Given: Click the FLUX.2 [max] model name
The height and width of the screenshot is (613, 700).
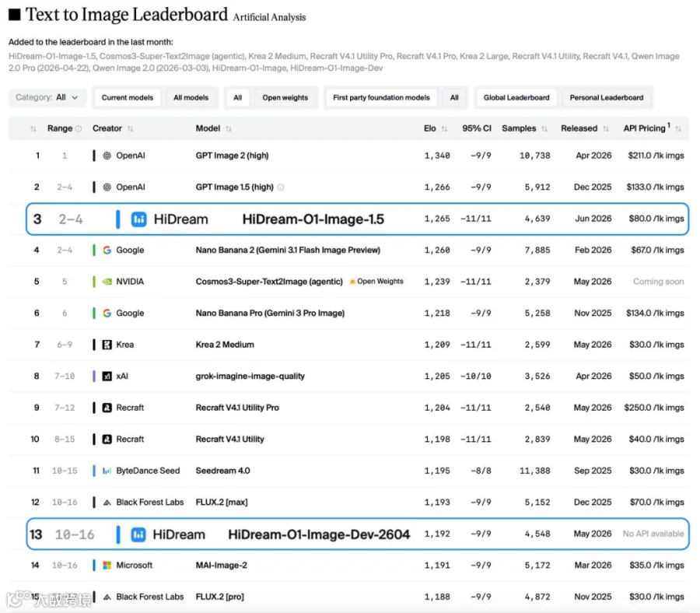Looking at the screenshot, I should coord(222,503).
